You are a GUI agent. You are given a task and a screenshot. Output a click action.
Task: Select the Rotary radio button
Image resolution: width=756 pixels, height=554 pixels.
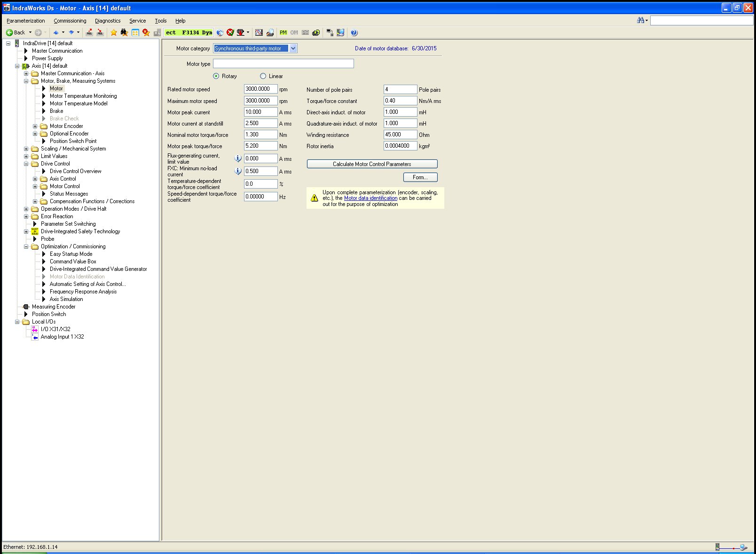pyautogui.click(x=216, y=76)
